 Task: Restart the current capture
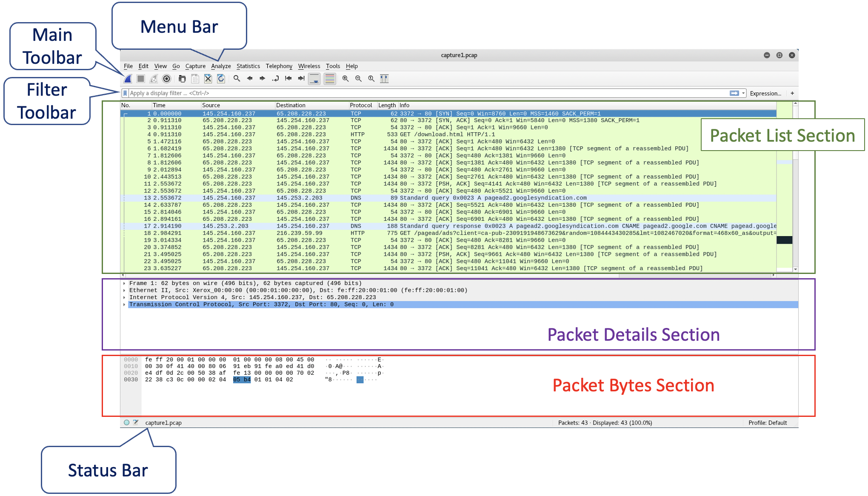pos(154,79)
